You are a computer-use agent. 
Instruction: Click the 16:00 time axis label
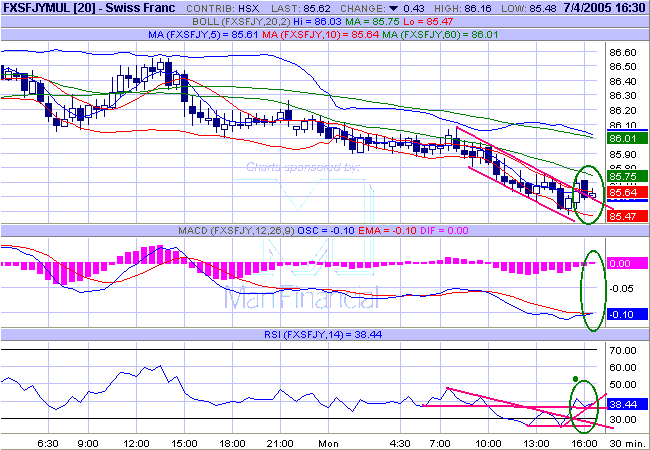(585, 443)
